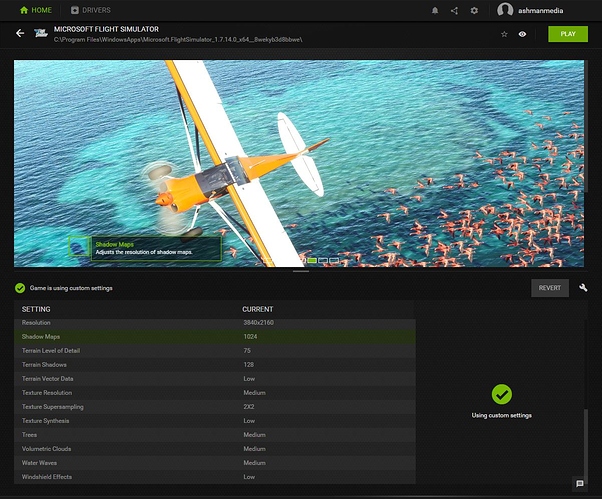Screen dimensions: 602x499
Task: Open GeForce Experience settings gear
Action: coord(474,11)
